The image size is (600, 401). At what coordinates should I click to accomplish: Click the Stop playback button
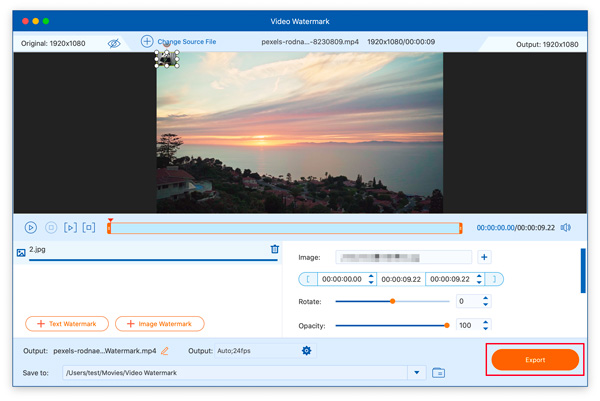(51, 228)
